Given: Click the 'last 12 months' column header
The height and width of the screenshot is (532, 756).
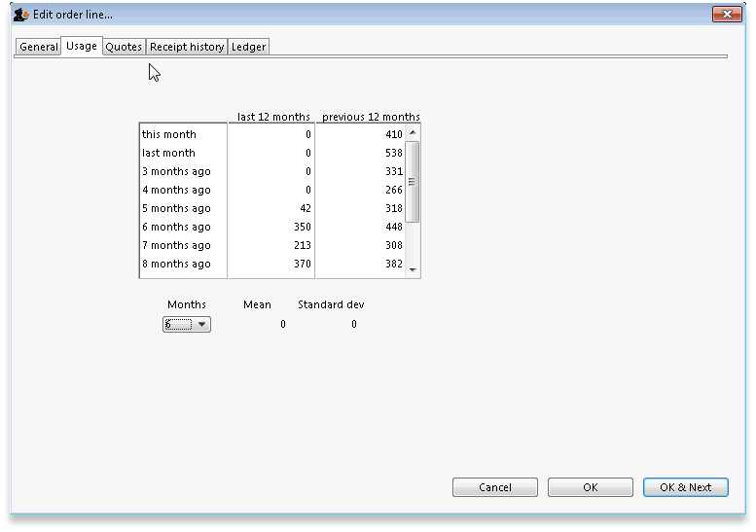Looking at the screenshot, I should [x=273, y=117].
